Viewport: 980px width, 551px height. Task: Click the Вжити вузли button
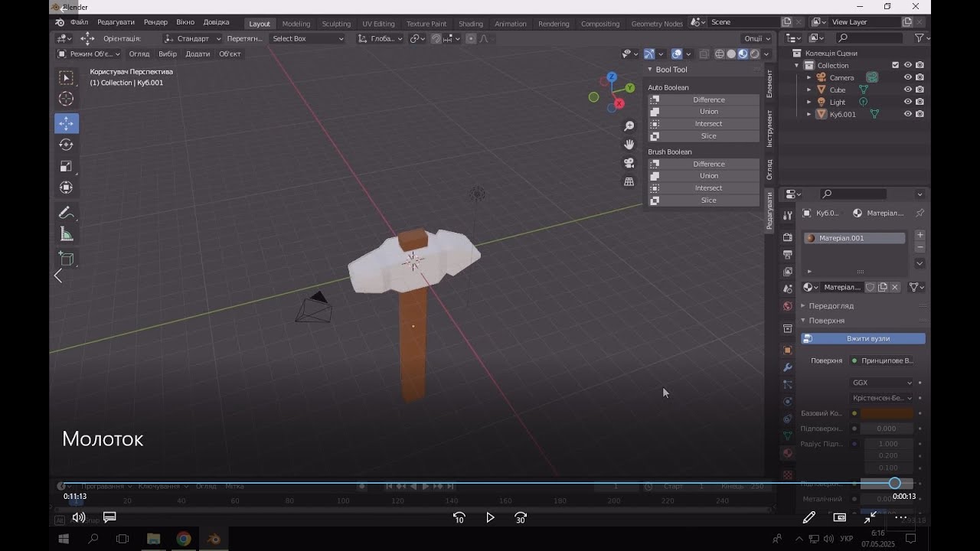863,338
